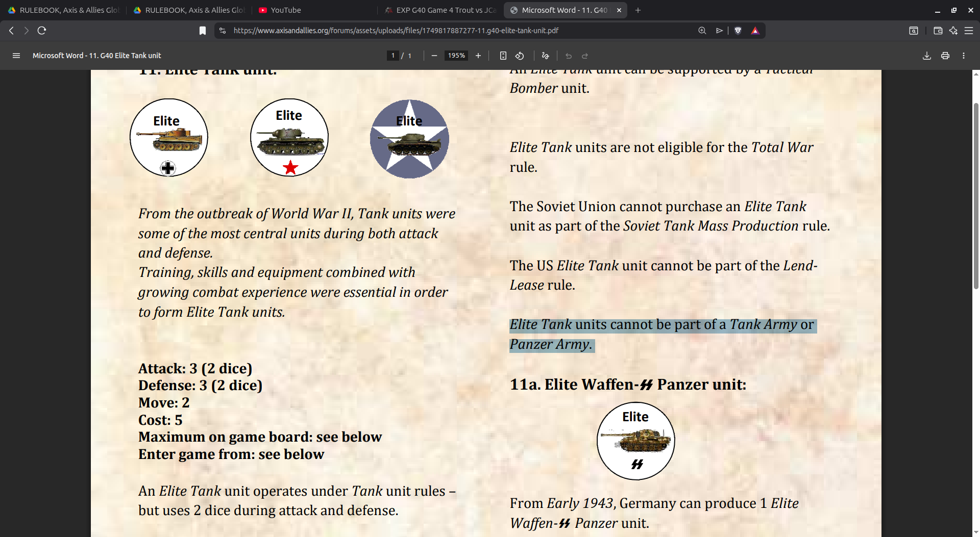Select the annotate drawing tool
Viewport: 980px width, 537px height.
(545, 56)
